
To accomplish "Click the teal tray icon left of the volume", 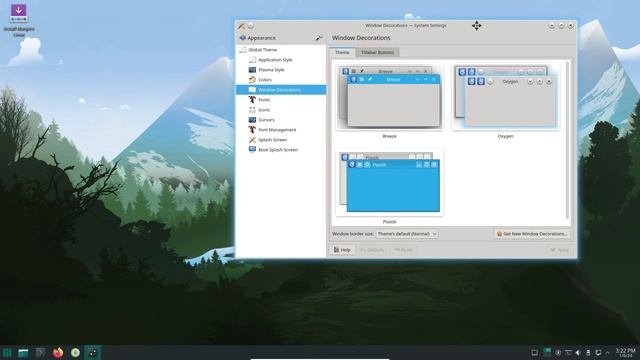I will [547, 352].
